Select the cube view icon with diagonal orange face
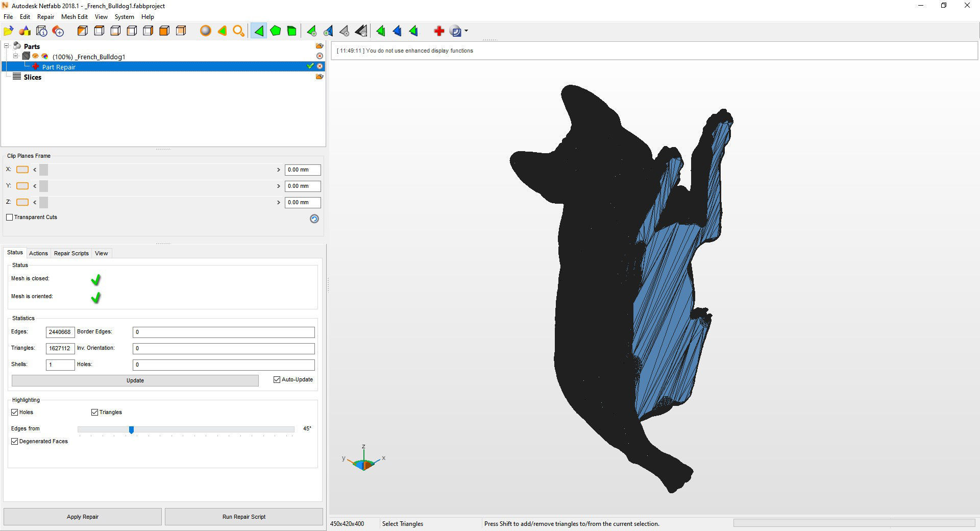 click(x=83, y=31)
